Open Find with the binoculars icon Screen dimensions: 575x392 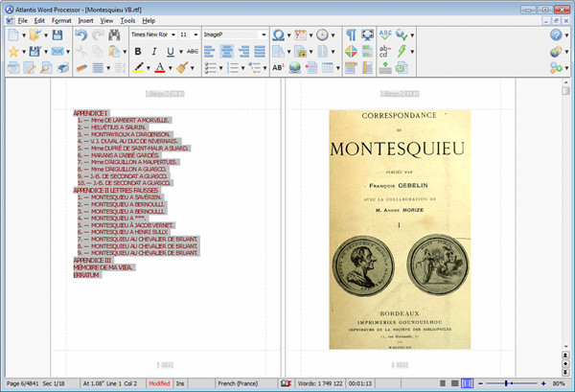114,35
